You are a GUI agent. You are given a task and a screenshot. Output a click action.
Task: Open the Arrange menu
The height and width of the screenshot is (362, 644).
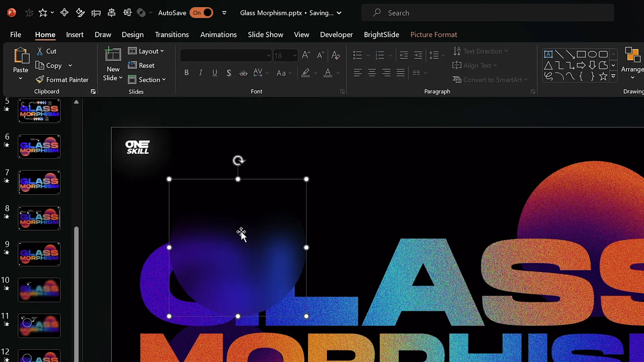coord(632,64)
